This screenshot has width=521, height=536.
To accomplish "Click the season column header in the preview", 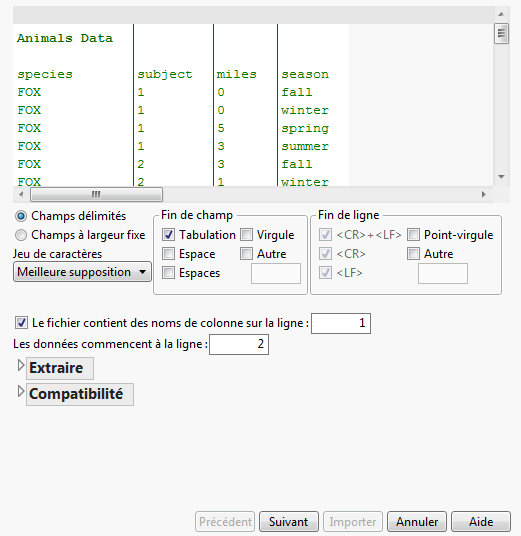I will click(x=305, y=74).
